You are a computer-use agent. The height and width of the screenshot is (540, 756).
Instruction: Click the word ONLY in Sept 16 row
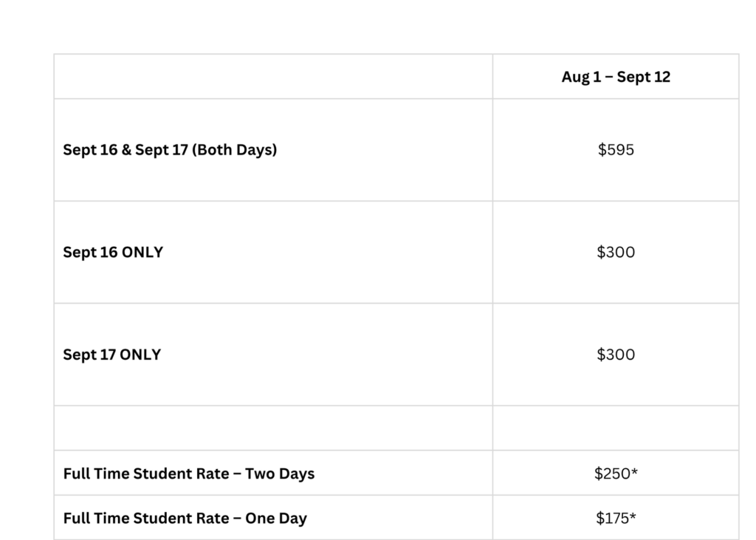tap(142, 252)
